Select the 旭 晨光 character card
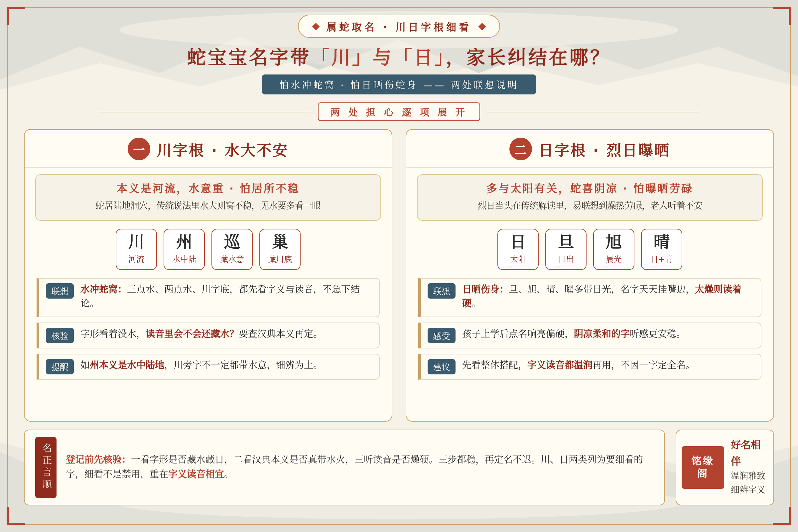Image resolution: width=798 pixels, height=532 pixels. (x=613, y=249)
